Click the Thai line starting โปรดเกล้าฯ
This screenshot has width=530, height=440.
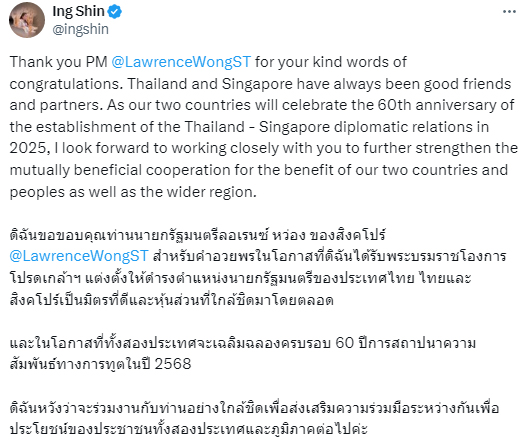click(240, 278)
